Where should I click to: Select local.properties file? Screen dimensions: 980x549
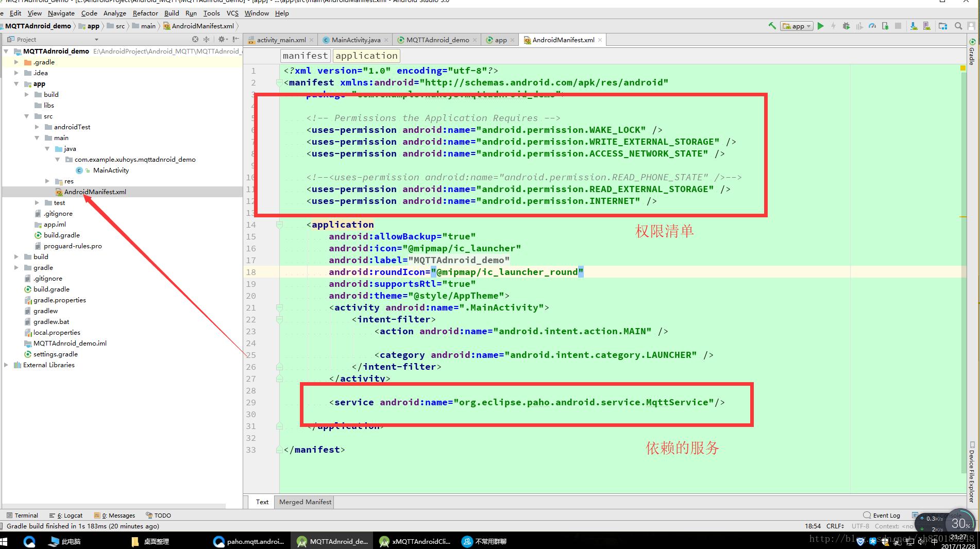(57, 332)
